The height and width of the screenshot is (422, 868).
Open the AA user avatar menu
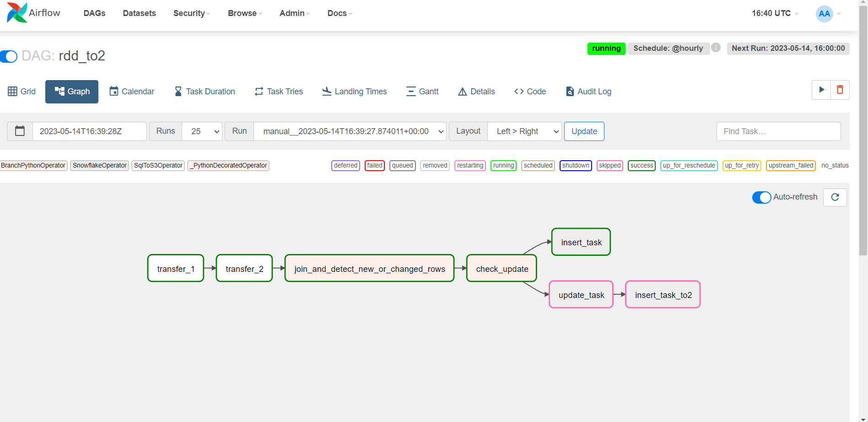pos(825,13)
